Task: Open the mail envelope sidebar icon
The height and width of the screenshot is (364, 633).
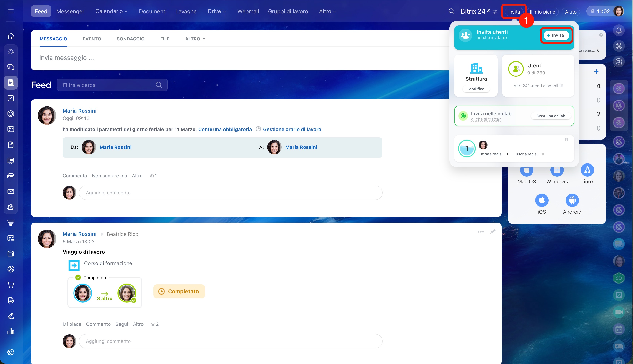Action: pos(11,191)
